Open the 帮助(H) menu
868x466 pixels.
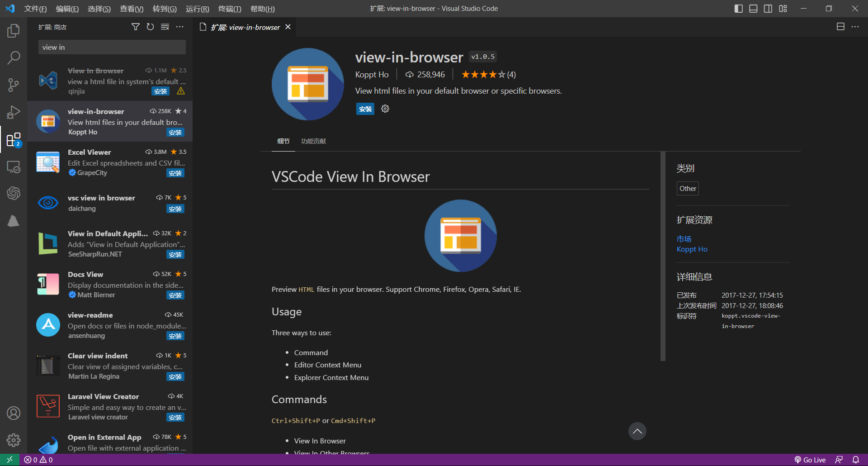tap(262, 9)
